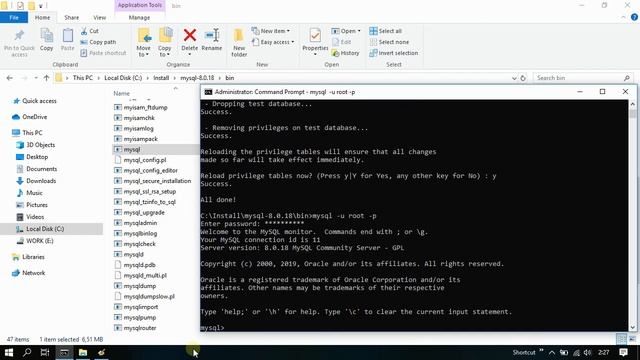Viewport: 640px width, 360px height.
Task: Open Downloads in sidebar
Action: [41, 181]
